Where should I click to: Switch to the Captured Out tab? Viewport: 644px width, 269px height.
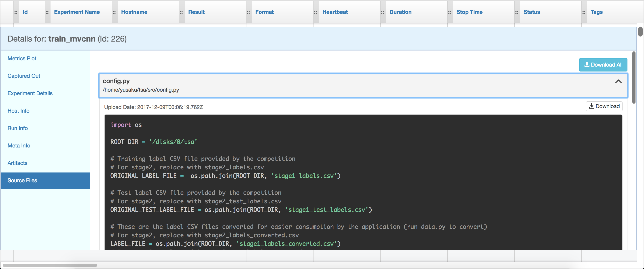[x=24, y=76]
